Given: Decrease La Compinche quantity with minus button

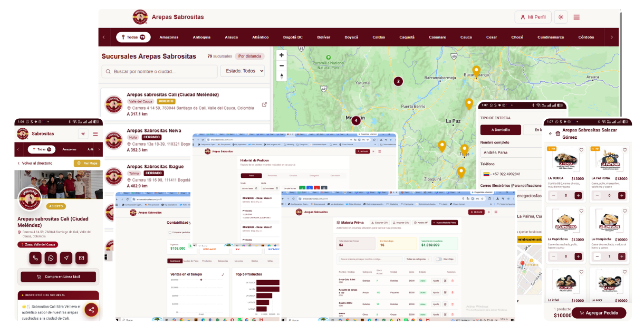Looking at the screenshot, I should [x=597, y=256].
